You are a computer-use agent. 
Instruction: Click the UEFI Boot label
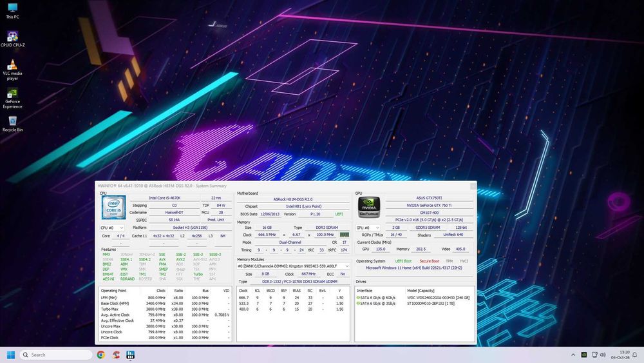pos(403,261)
